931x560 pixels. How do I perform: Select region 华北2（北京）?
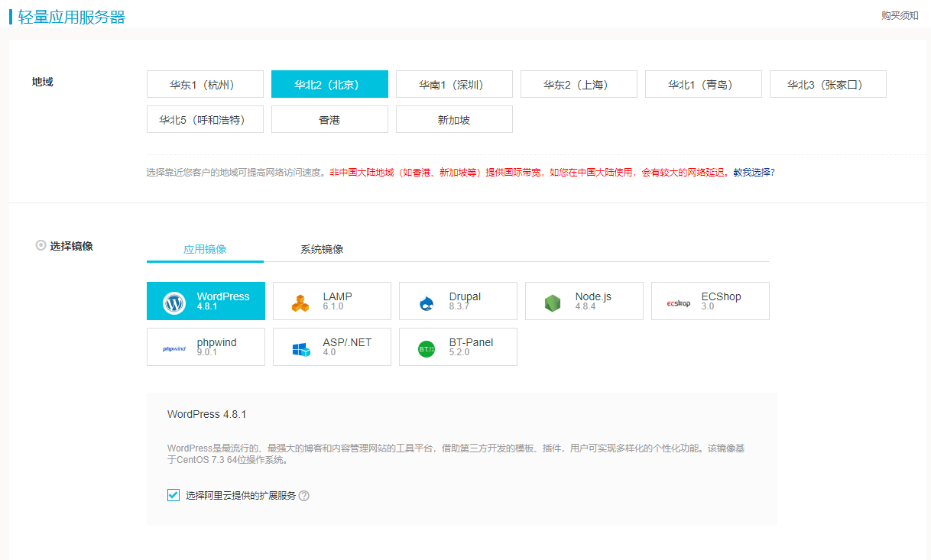329,84
